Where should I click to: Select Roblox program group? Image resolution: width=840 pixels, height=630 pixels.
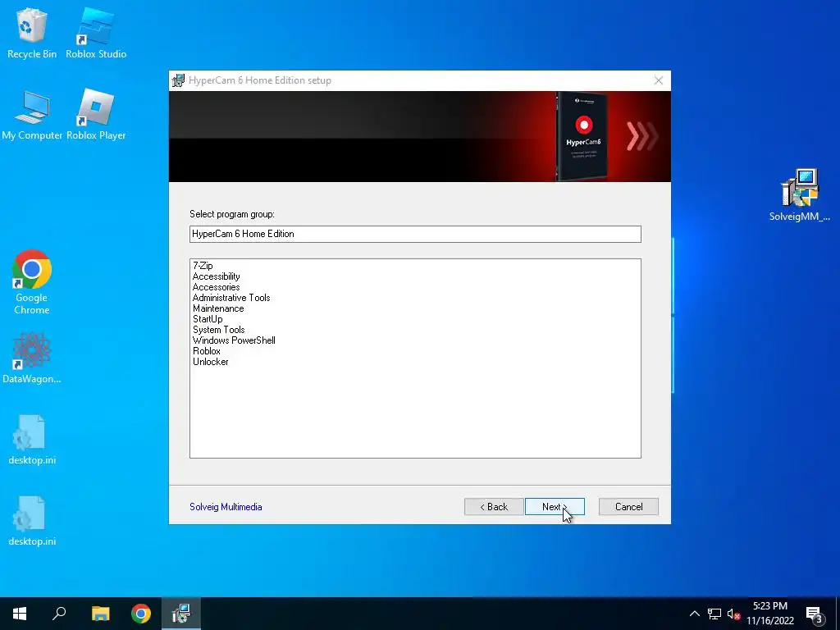(206, 351)
